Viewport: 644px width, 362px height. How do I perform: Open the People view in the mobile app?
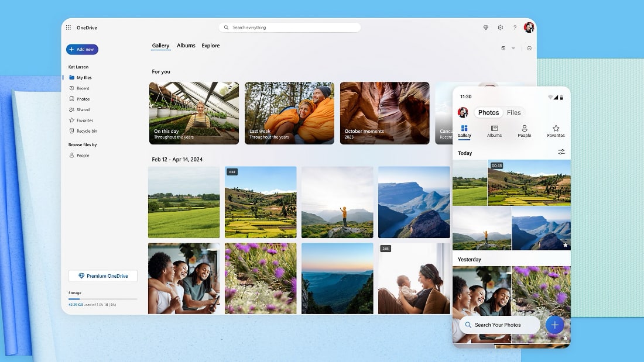524,131
